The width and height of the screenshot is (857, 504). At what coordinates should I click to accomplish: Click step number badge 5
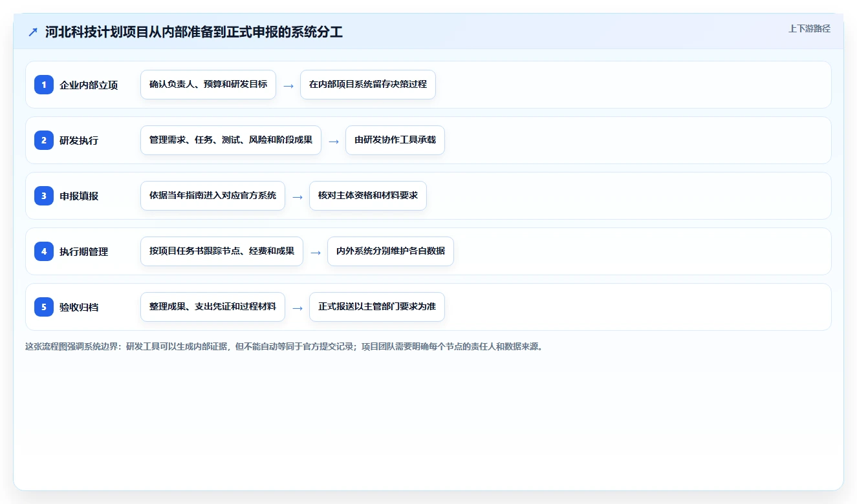pos(44,307)
